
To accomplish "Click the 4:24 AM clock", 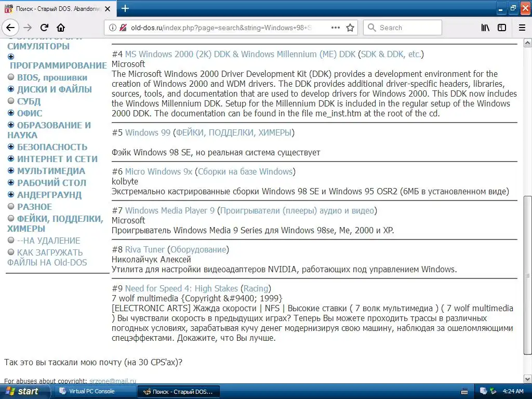I will click(x=513, y=392).
